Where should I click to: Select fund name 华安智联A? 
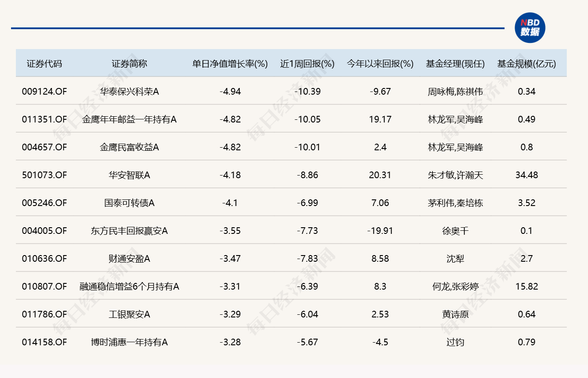129,175
